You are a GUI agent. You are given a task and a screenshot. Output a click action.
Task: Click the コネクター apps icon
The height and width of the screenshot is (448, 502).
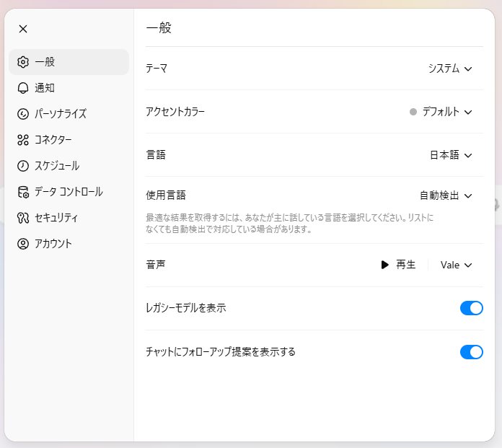23,140
